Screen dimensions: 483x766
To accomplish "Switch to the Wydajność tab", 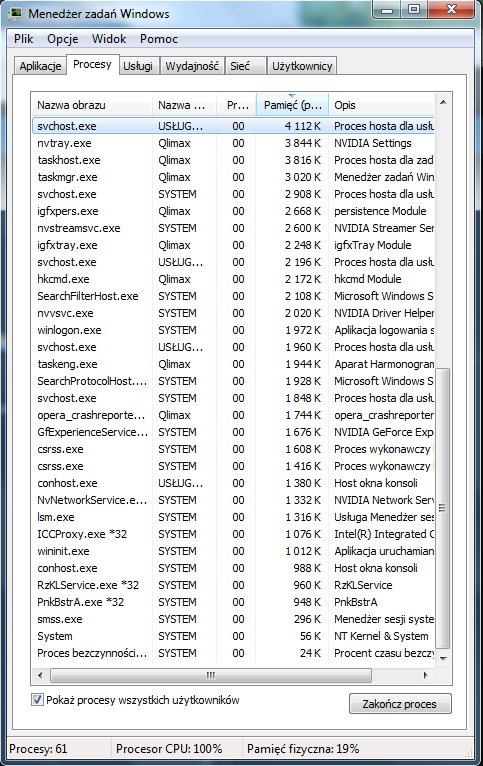I will pos(192,66).
